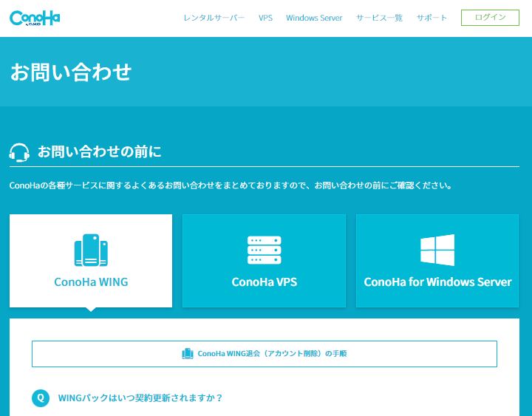
Task: Click the お問い合わせの前に heading text
Action: point(100,151)
